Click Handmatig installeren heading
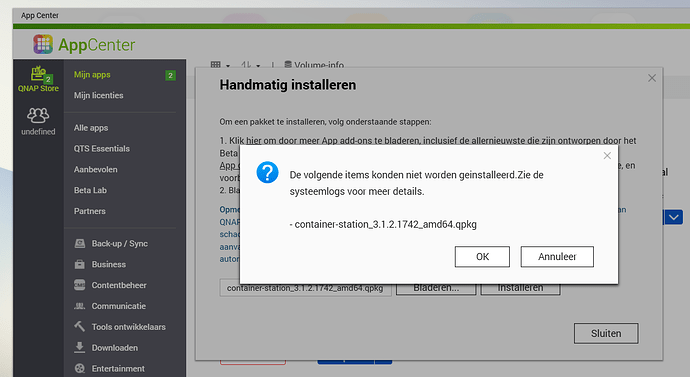Viewport: 690px width, 377px height. click(x=288, y=85)
